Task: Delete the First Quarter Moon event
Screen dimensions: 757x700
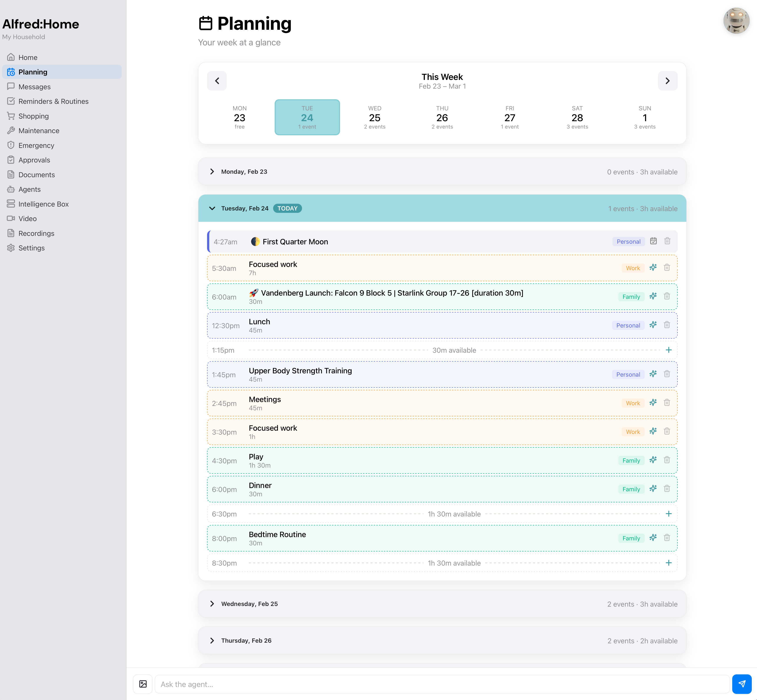Action: tap(667, 241)
